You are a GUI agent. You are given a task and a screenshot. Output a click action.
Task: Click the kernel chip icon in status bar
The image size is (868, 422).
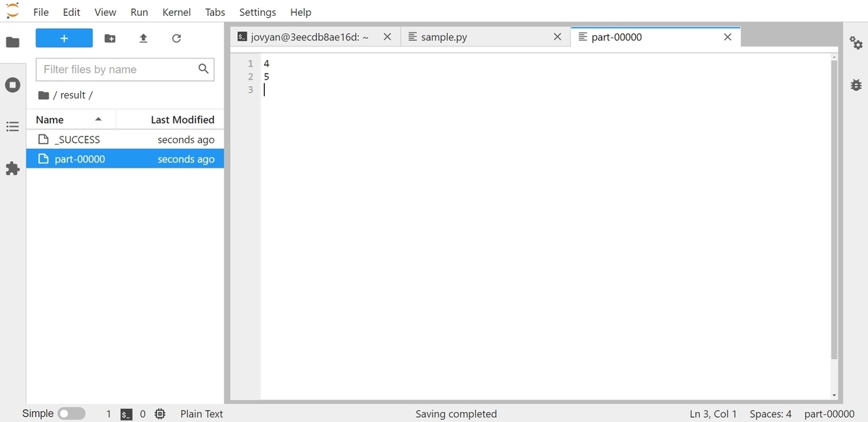pyautogui.click(x=160, y=414)
